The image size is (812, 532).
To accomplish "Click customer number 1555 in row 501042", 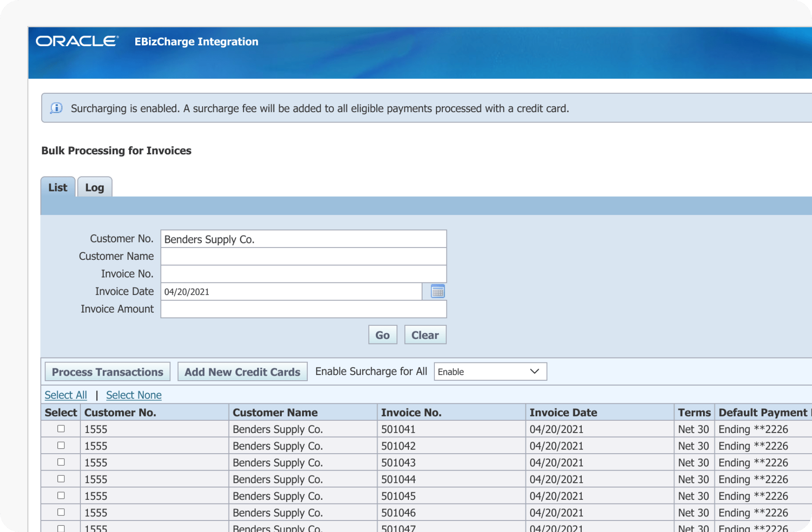I will 96,446.
